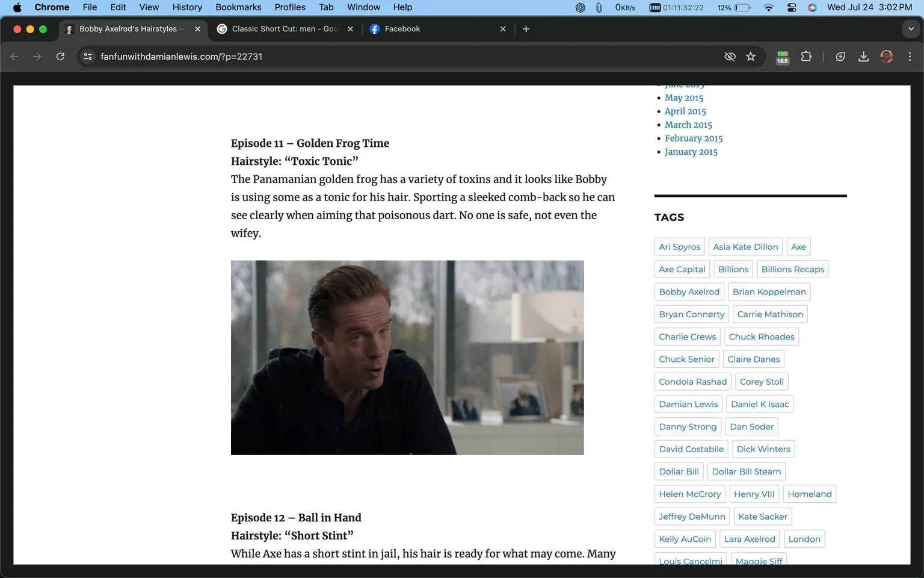
Task: Open the Bookmarks menu
Action: [x=238, y=7]
